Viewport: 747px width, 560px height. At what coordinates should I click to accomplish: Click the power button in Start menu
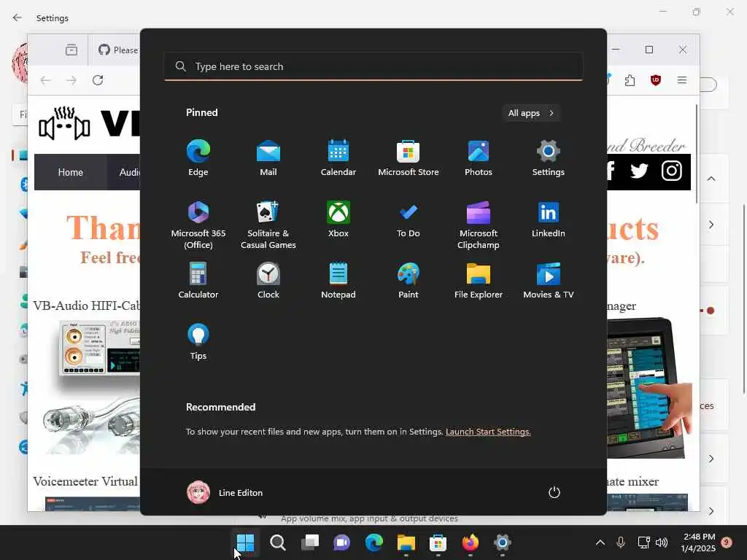click(554, 492)
